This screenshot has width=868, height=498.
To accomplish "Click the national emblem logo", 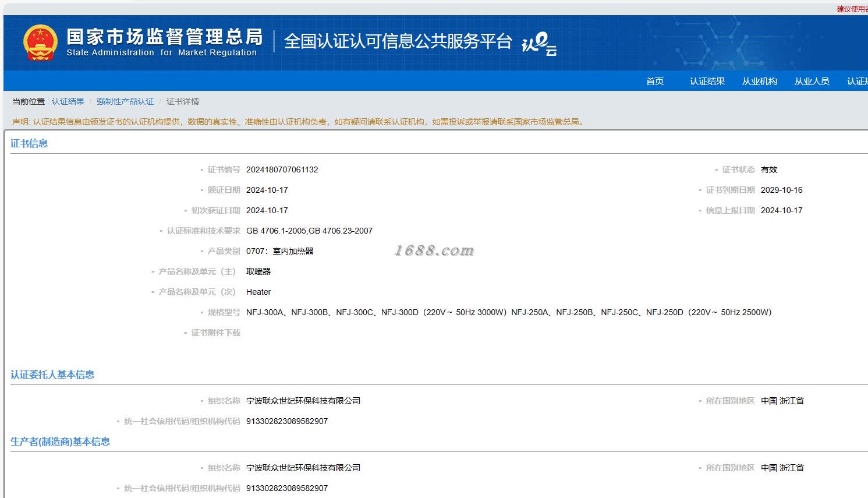I will (40, 43).
